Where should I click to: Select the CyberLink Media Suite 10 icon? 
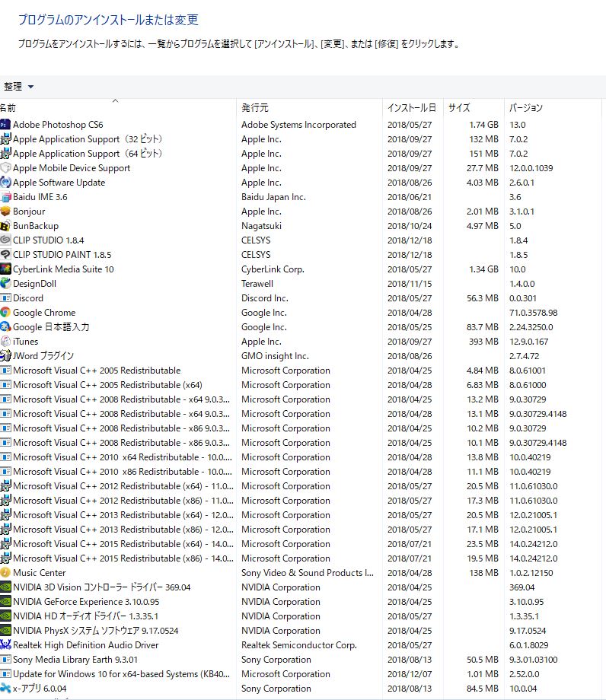[x=5, y=269]
